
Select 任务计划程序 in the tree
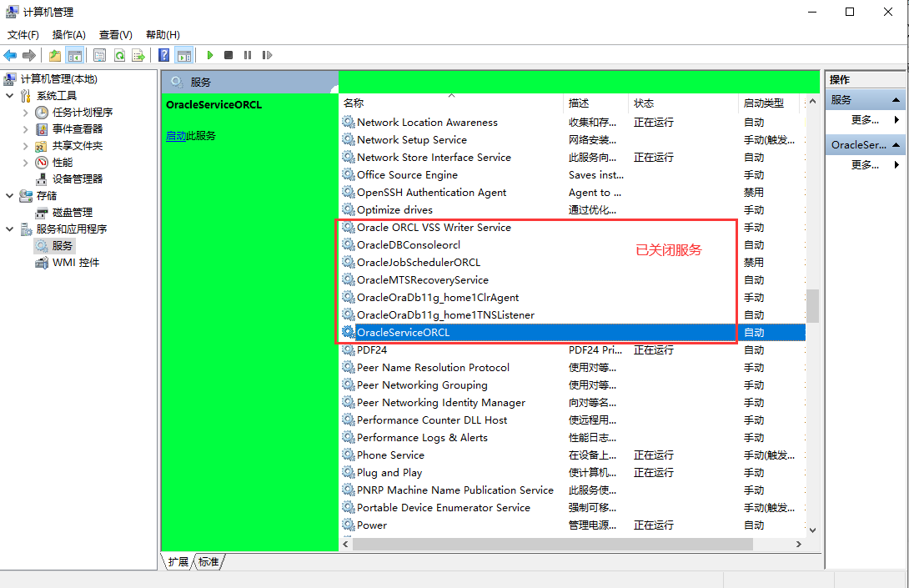[83, 112]
